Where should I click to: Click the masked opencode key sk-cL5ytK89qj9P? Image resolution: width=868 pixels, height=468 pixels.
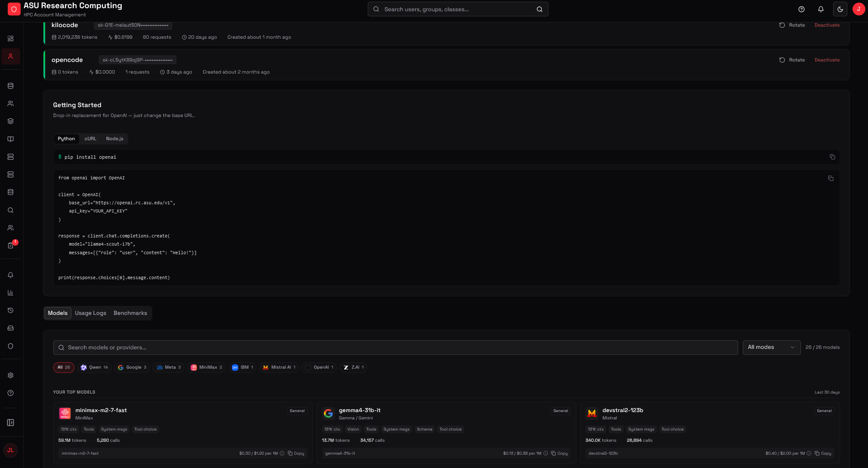point(137,60)
